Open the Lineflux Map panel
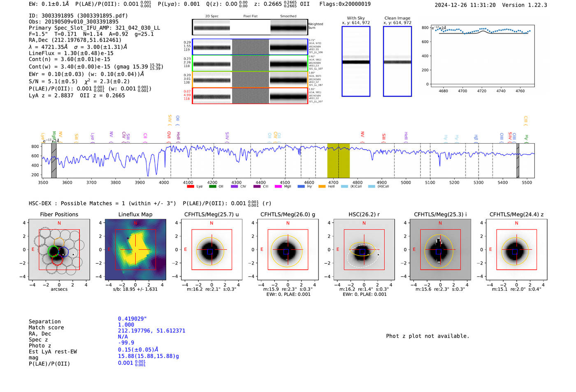 click(x=135, y=250)
